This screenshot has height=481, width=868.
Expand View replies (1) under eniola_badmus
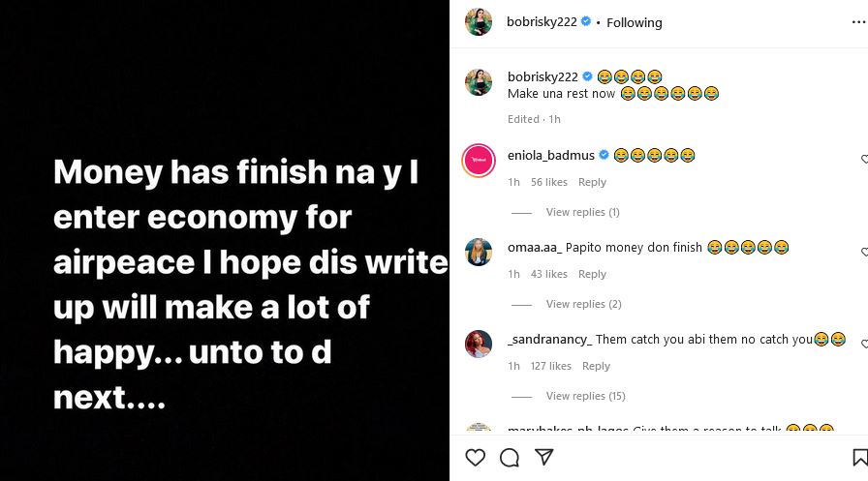[x=582, y=212]
